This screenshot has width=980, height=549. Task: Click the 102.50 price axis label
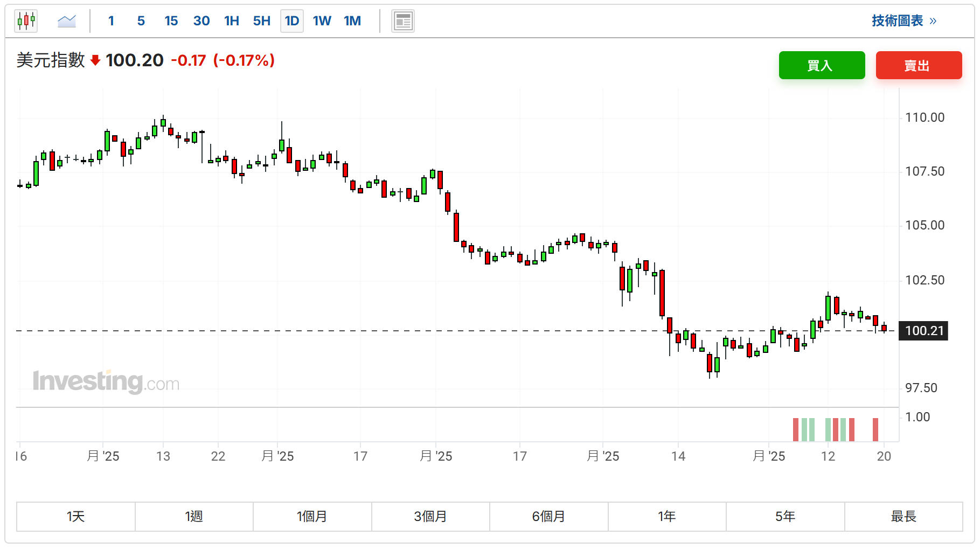pos(925,280)
